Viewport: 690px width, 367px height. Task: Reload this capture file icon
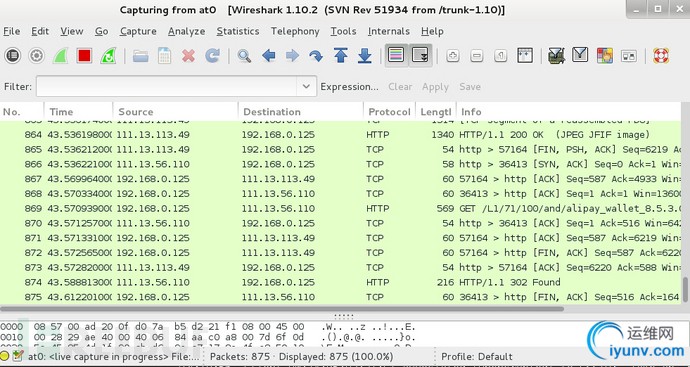click(x=212, y=56)
